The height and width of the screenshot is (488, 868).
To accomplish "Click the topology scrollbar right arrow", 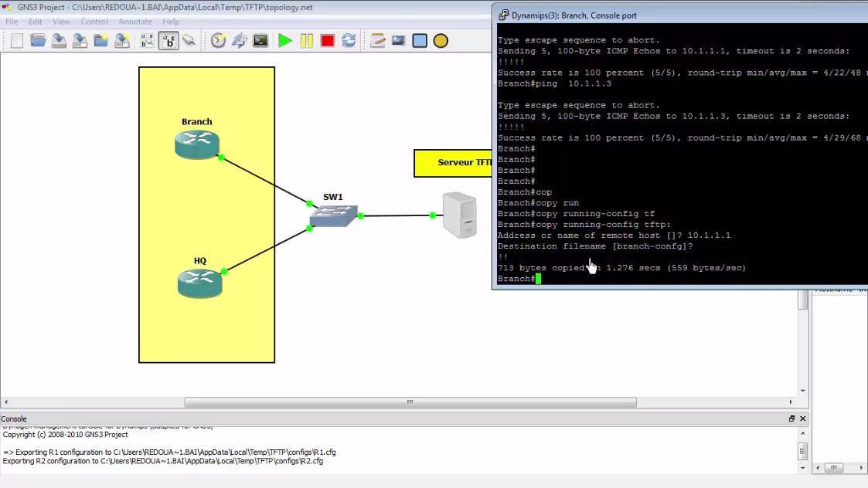I will point(791,402).
